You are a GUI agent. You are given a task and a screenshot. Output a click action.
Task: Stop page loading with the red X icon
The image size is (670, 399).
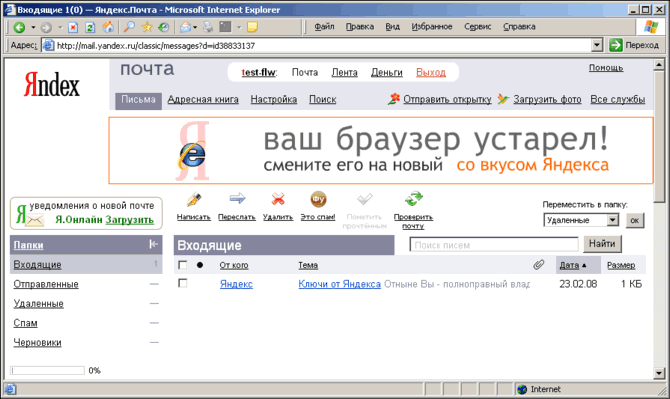(73, 27)
